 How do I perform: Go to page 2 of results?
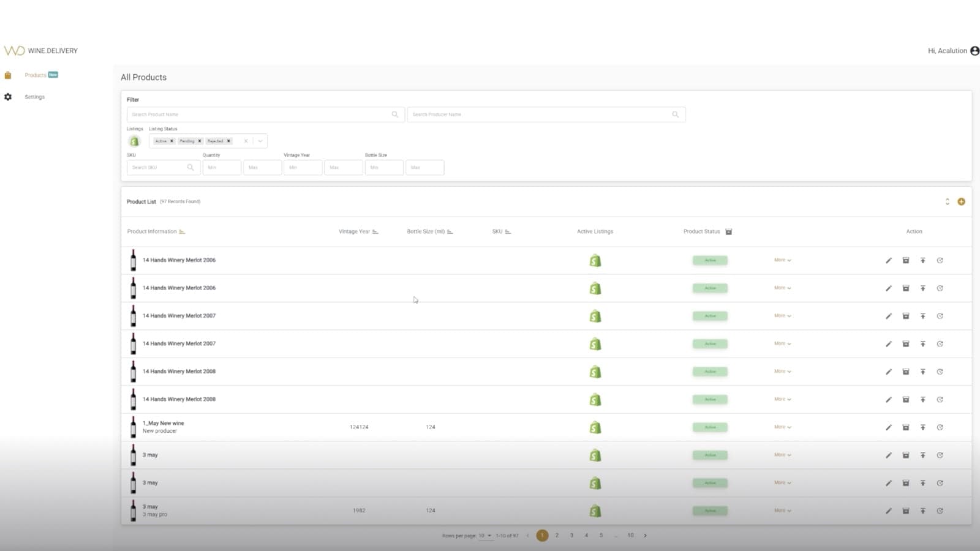click(x=557, y=536)
